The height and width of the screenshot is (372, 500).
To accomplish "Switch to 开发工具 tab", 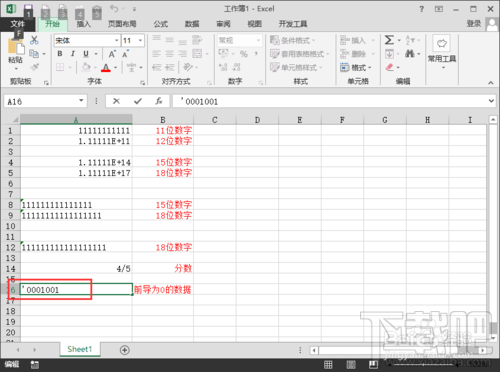I will pyautogui.click(x=293, y=24).
